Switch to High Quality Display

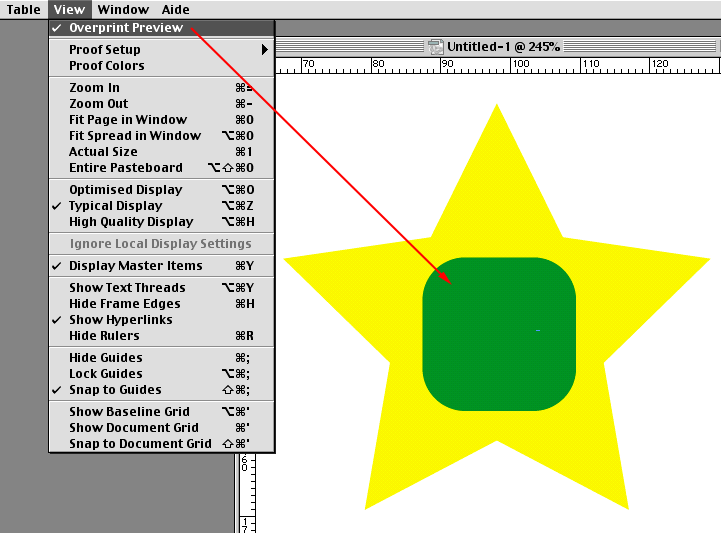coord(162,222)
